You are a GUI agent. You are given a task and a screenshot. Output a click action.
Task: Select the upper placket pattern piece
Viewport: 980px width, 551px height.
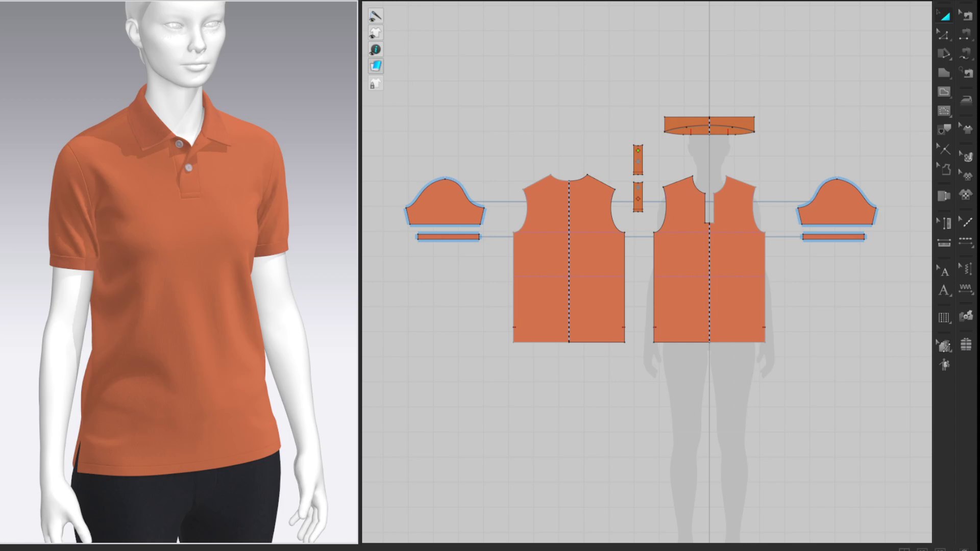pyautogui.click(x=638, y=160)
